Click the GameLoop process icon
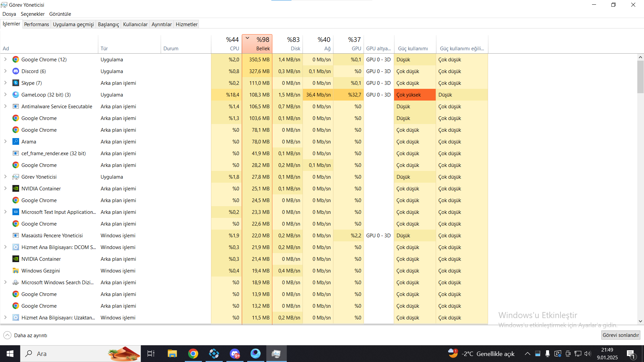 tap(16, 95)
